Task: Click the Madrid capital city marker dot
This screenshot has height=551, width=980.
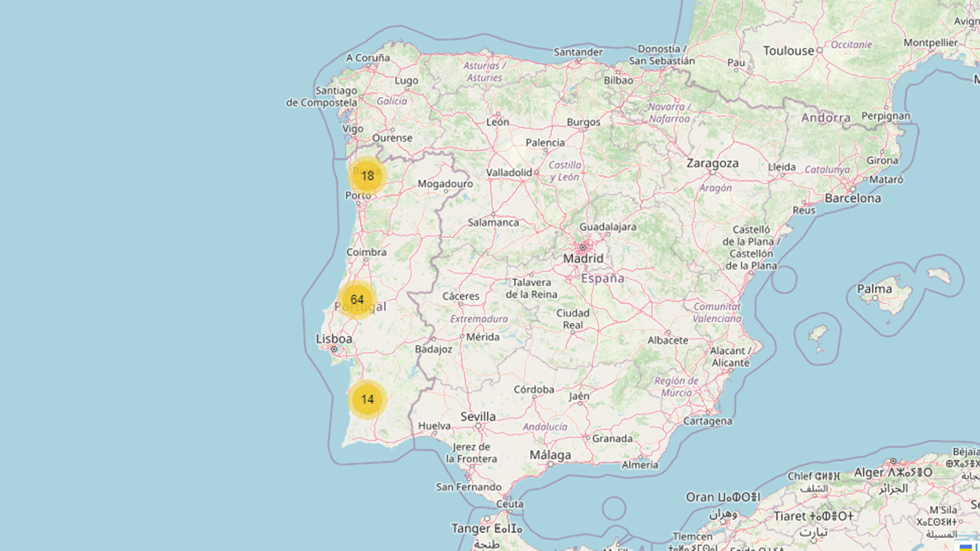Action: 582,247
